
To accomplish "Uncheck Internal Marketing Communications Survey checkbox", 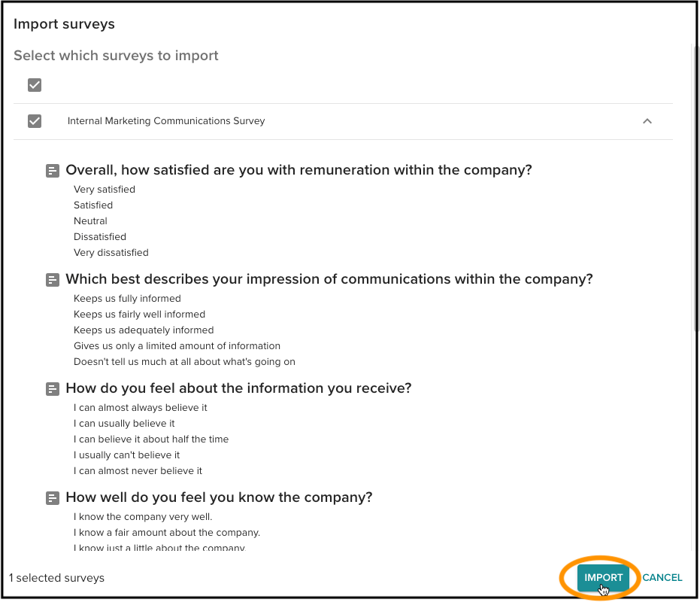I will (35, 121).
